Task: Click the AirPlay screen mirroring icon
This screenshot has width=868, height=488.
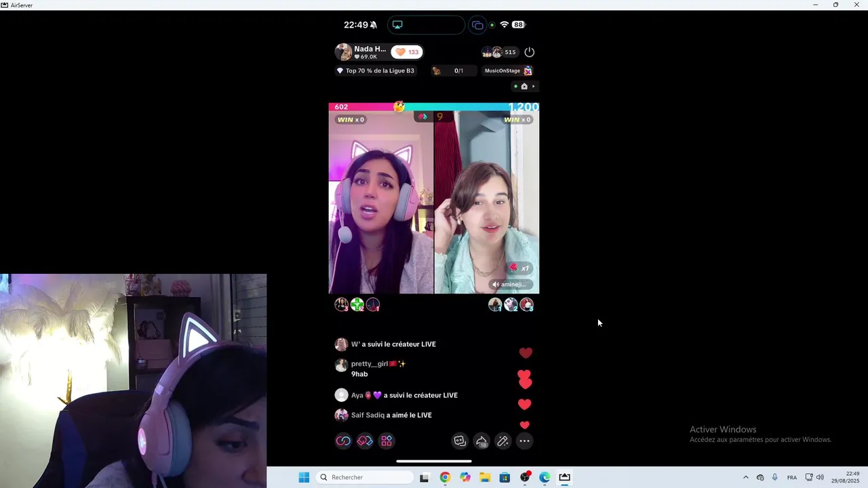Action: pos(397,25)
